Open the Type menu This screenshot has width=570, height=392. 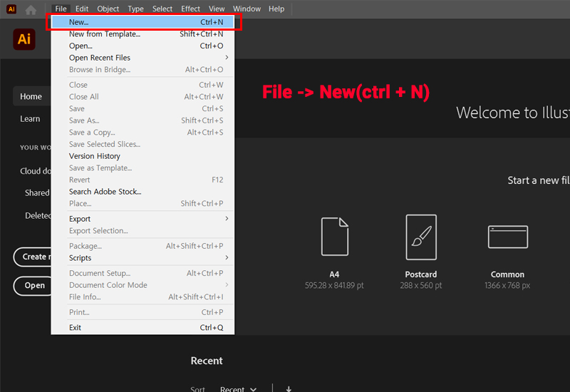(135, 9)
